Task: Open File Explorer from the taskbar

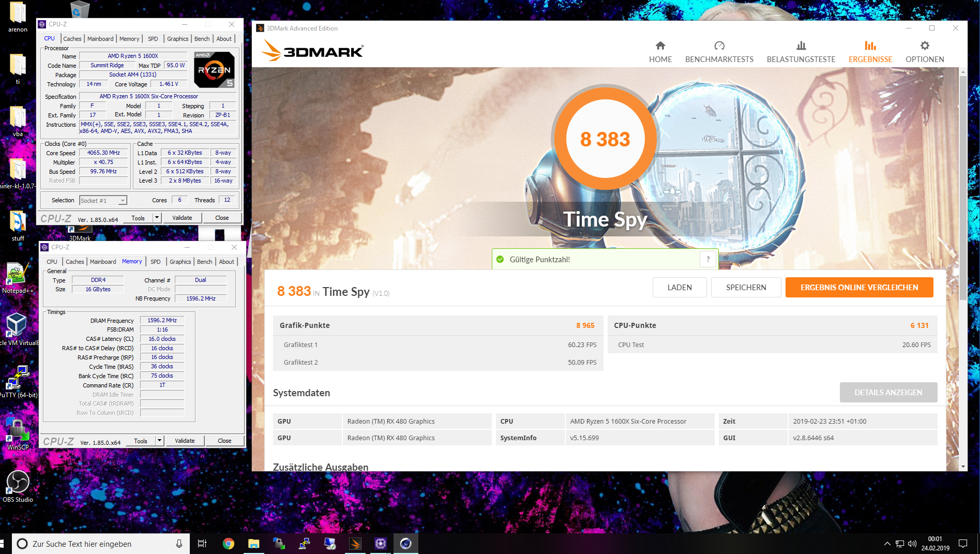Action: 253,544
